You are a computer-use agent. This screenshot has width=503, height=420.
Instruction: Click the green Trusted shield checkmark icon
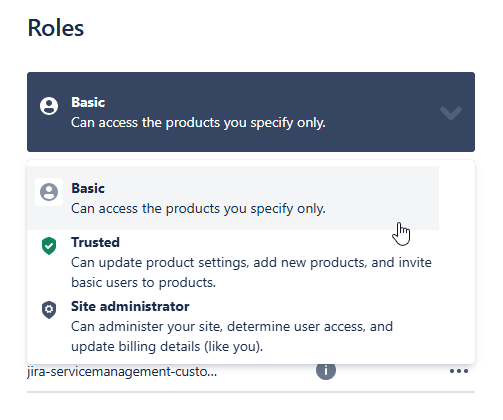coord(49,246)
